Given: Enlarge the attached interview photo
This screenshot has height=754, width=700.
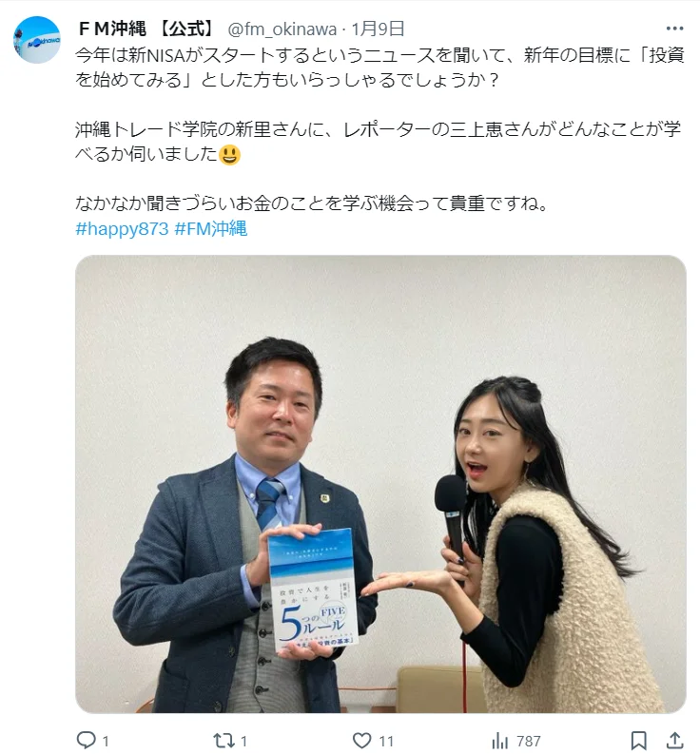Looking at the screenshot, I should pyautogui.click(x=380, y=484).
